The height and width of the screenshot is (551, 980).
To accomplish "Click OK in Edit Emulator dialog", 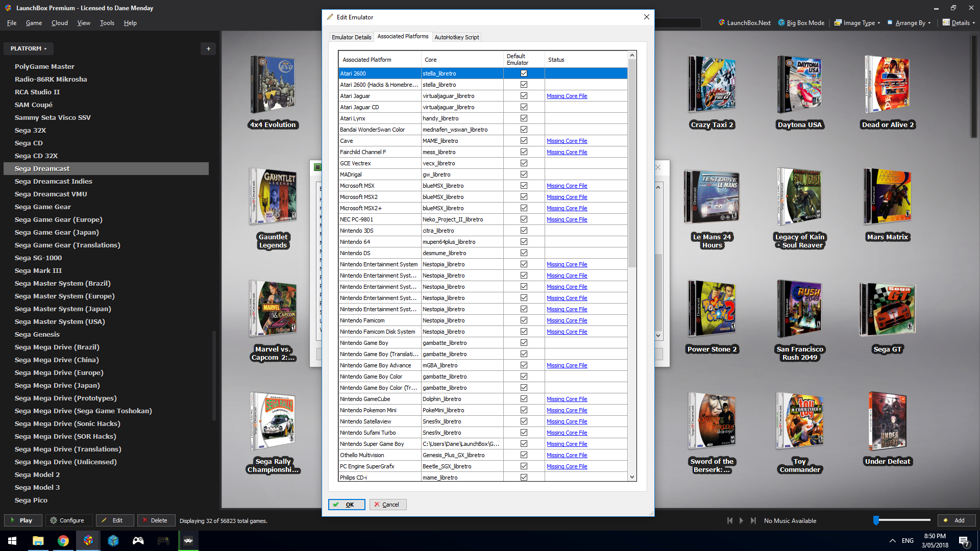I will point(347,505).
